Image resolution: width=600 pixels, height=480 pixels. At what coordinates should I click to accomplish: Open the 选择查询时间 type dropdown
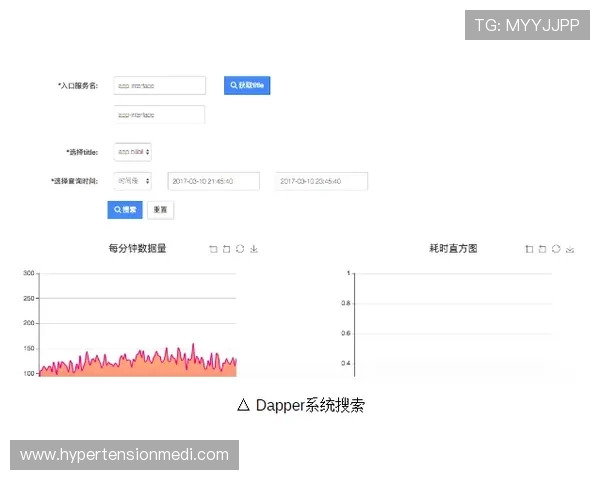point(132,181)
